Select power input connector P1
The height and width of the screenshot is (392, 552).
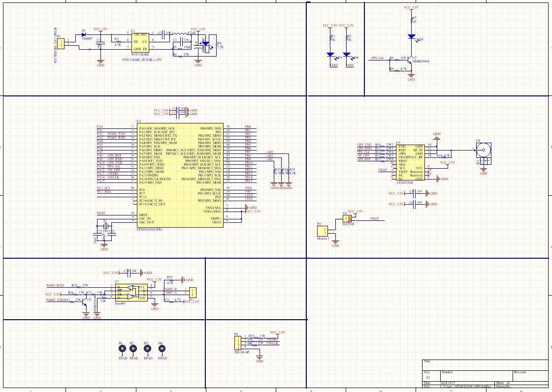pos(61,44)
